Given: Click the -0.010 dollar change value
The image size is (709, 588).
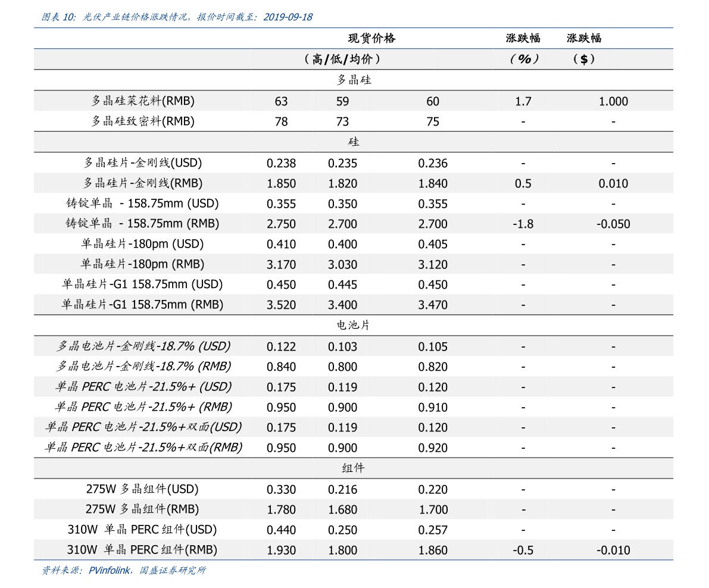Looking at the screenshot, I should pyautogui.click(x=613, y=551).
